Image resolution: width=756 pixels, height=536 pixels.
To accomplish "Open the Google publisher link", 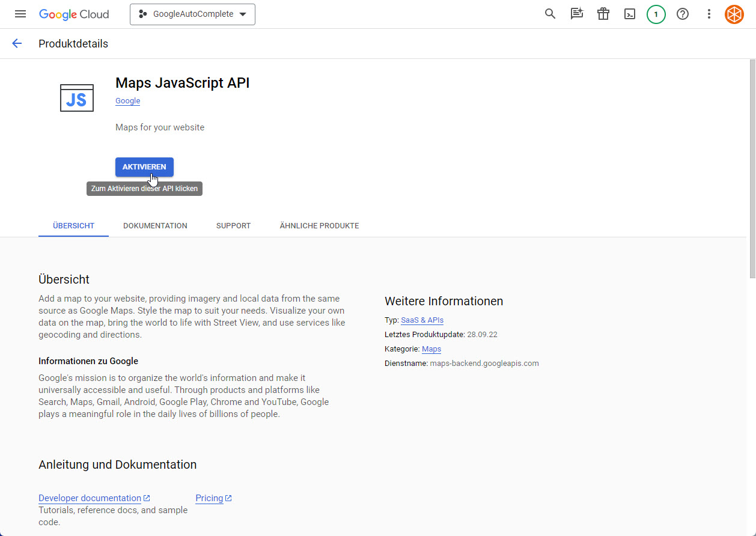I will (x=127, y=101).
